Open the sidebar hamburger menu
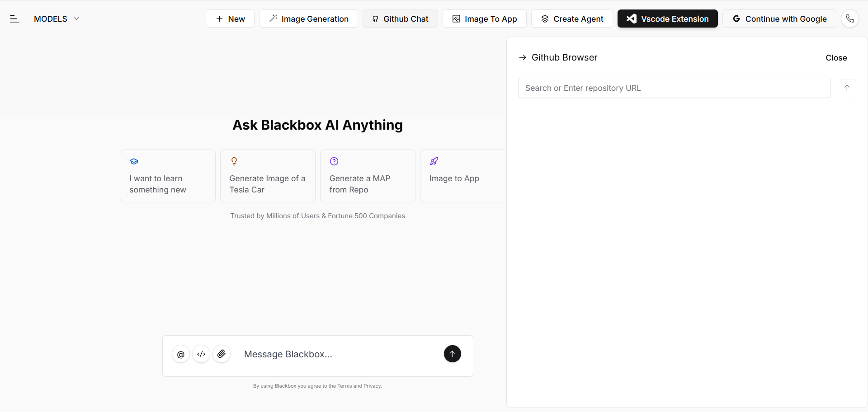The height and width of the screenshot is (412, 868). click(x=14, y=19)
